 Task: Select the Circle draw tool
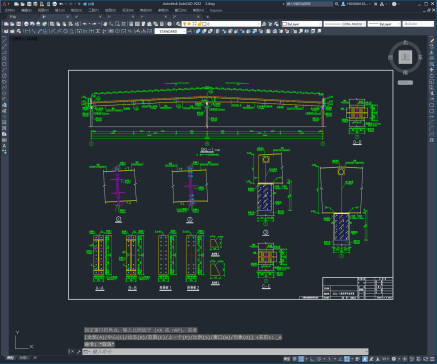pyautogui.click(x=4, y=75)
